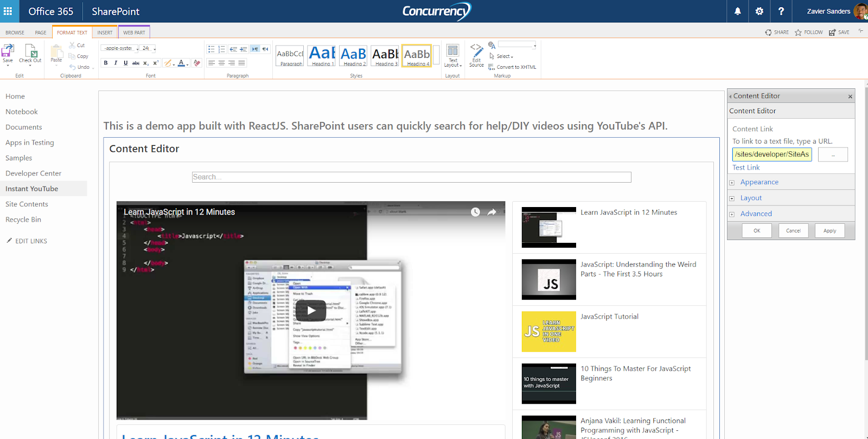Click the Apply button in tool pane
The width and height of the screenshot is (868, 439).
pos(829,230)
